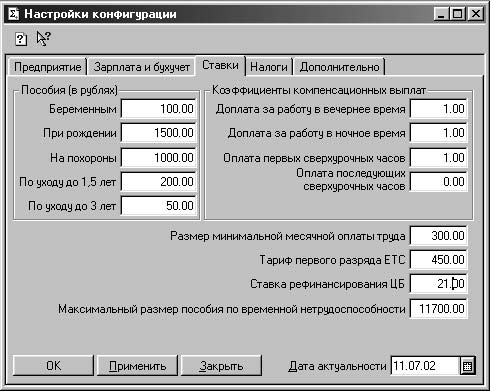490x391 pixels.
Task: Click the На похороны amount field
Action: click(x=158, y=157)
